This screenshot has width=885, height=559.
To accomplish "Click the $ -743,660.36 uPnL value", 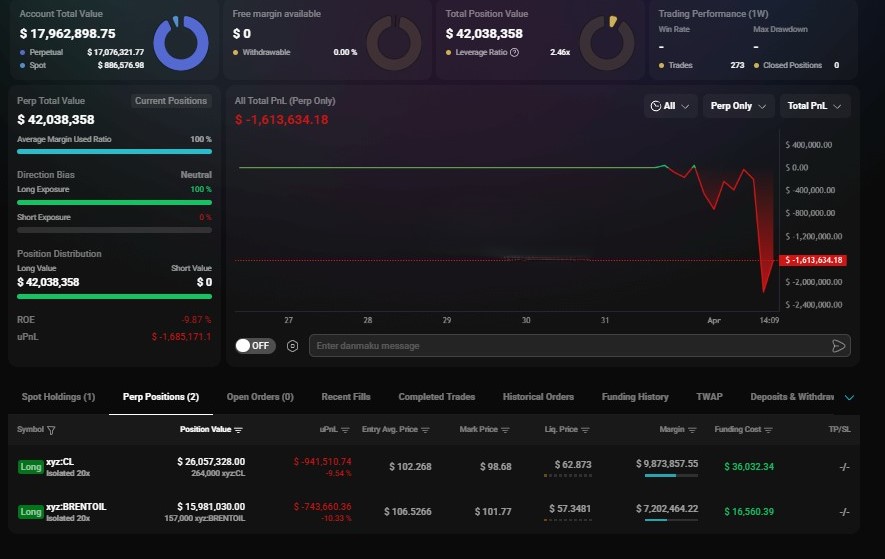I will click(x=322, y=507).
